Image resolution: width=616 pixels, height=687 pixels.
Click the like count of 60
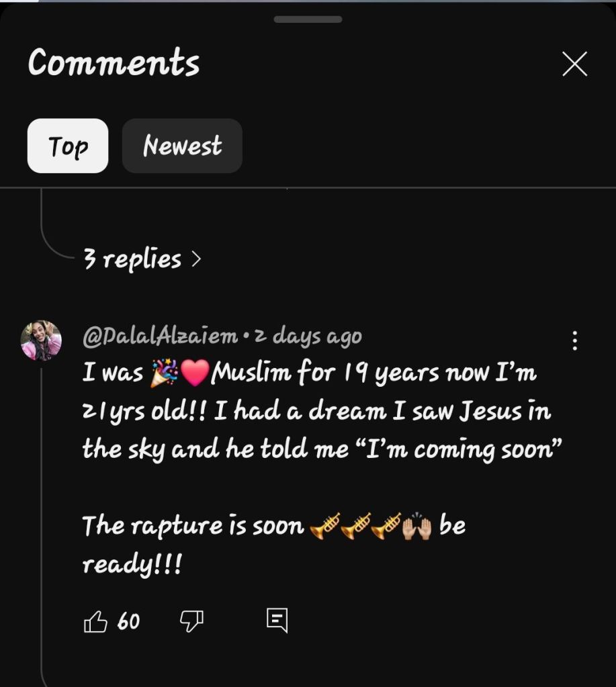(128, 622)
